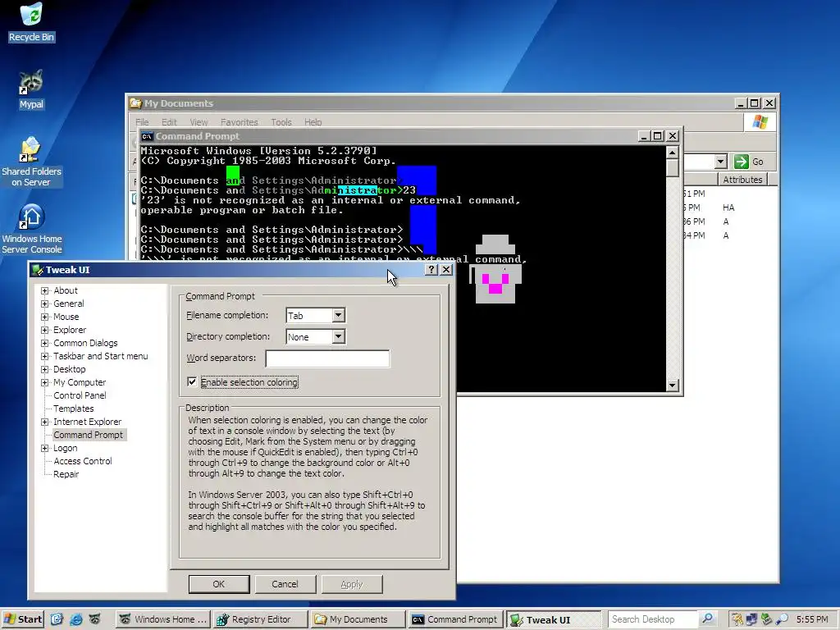Click the Attributes column header

pyautogui.click(x=742, y=180)
